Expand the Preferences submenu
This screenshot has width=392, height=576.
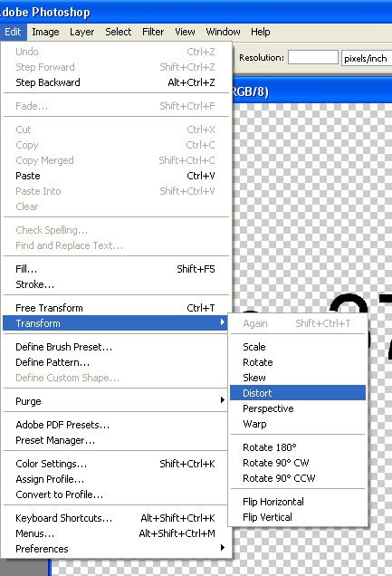coord(117,549)
